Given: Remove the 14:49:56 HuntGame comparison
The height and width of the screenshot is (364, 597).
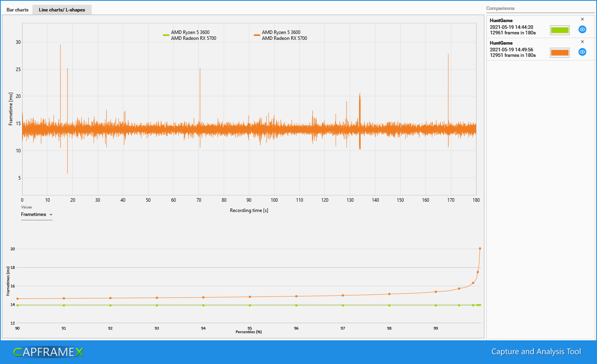Looking at the screenshot, I should [582, 42].
